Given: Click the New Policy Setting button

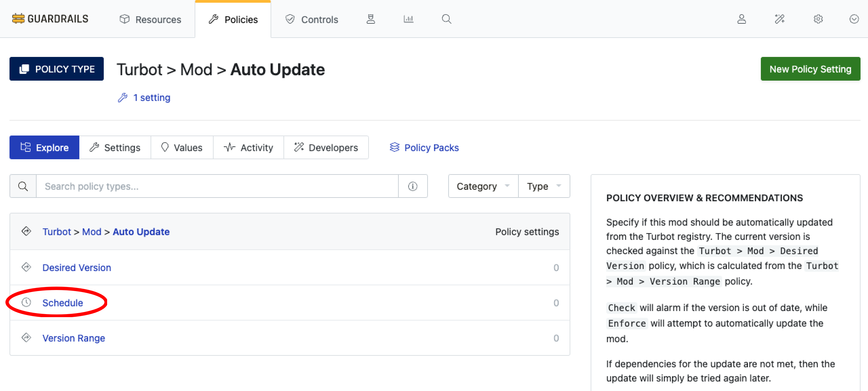Looking at the screenshot, I should pos(810,69).
